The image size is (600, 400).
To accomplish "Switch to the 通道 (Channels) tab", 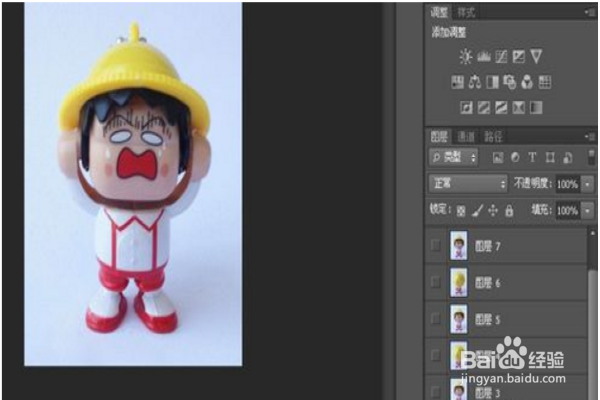I will tap(466, 137).
